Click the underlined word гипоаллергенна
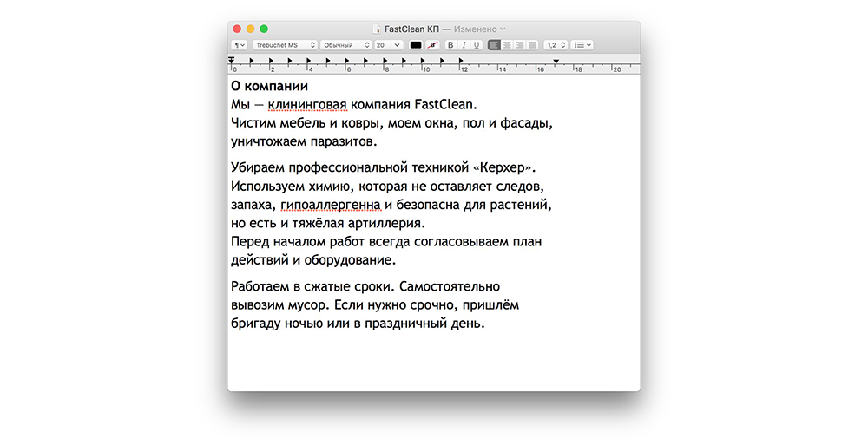The height and width of the screenshot is (445, 868). [331, 205]
